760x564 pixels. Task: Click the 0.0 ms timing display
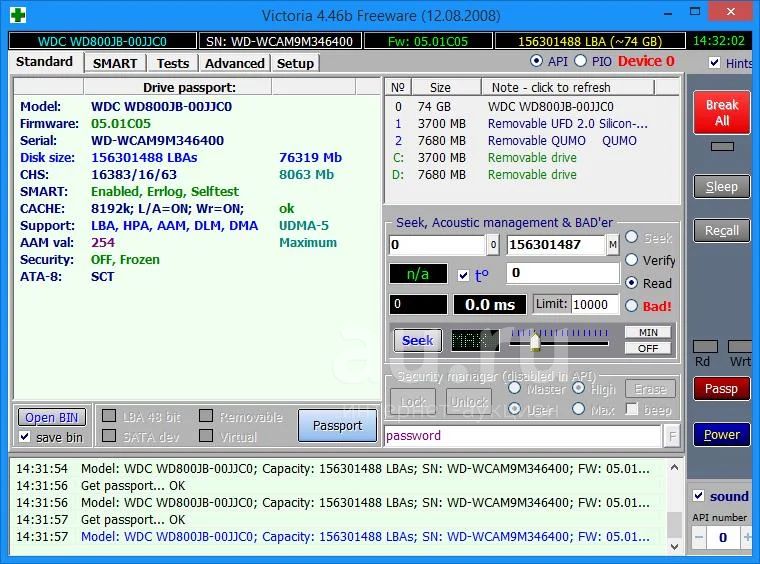click(x=490, y=304)
